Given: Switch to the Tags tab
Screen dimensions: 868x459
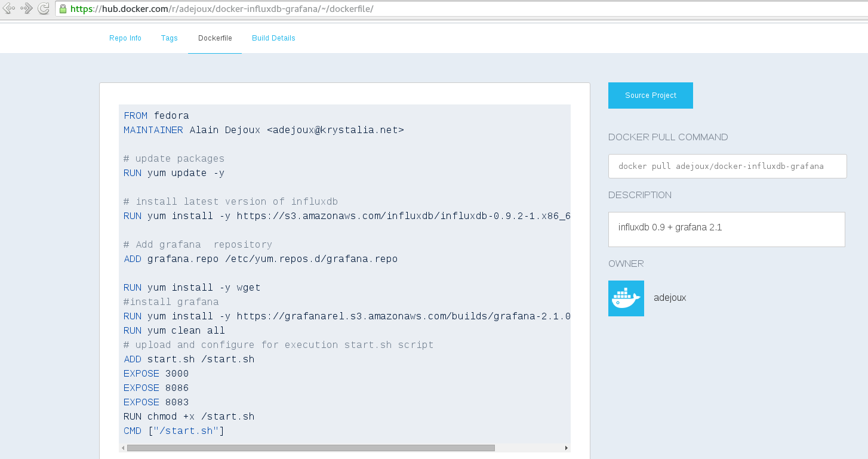Looking at the screenshot, I should pos(170,38).
